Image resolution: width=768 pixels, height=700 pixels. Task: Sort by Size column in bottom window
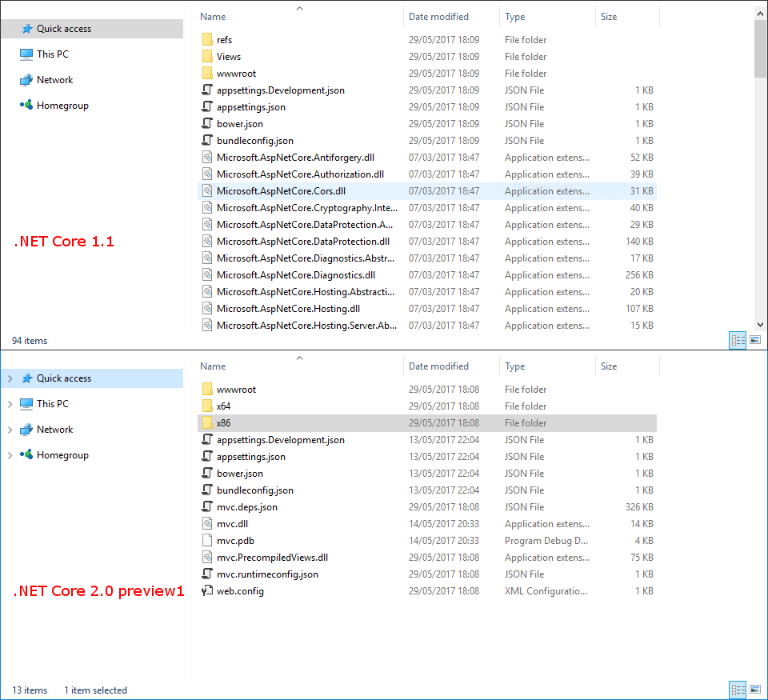[x=609, y=366]
